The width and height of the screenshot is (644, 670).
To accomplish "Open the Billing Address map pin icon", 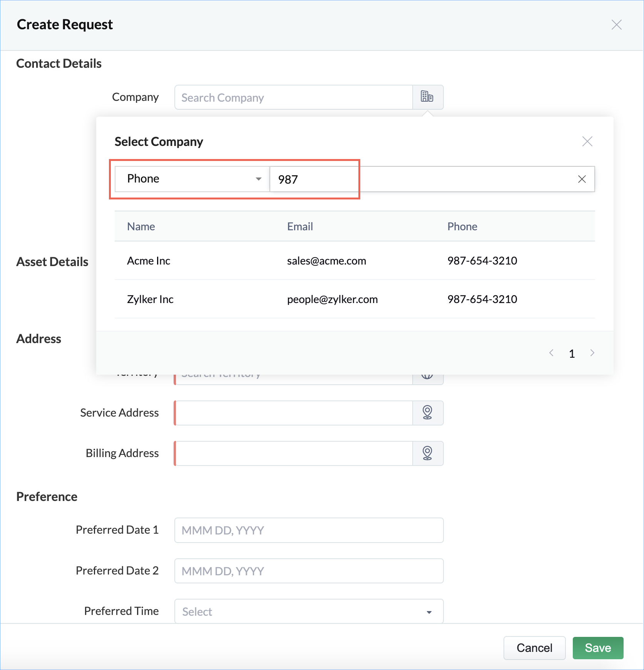I will (x=427, y=453).
